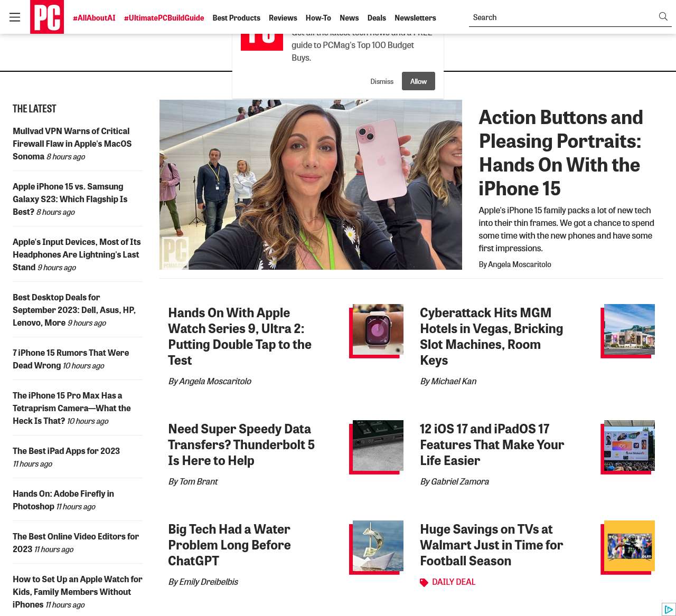
Task: Go to Best Products
Action: coord(236,18)
